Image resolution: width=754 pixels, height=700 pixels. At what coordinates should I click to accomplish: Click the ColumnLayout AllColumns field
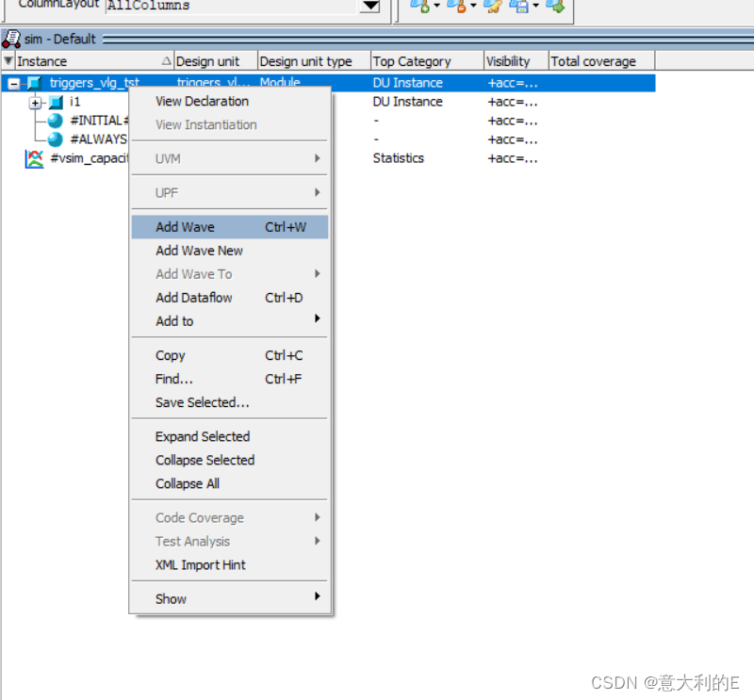[232, 6]
